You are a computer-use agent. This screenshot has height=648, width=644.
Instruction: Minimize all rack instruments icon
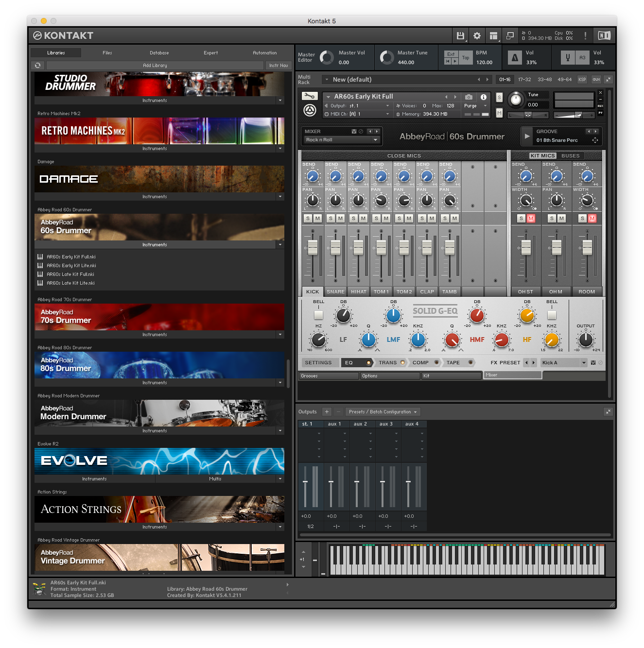pyautogui.click(x=608, y=79)
